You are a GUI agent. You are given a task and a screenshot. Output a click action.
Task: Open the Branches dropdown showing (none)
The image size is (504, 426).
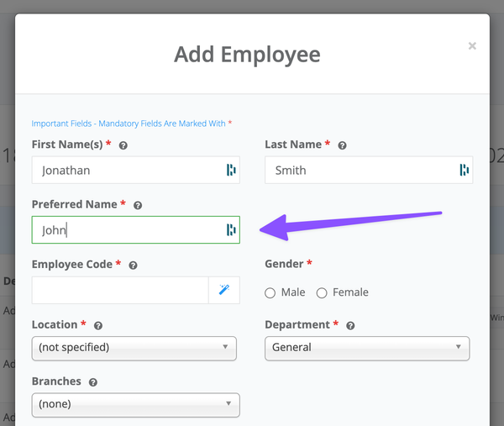[x=135, y=404]
